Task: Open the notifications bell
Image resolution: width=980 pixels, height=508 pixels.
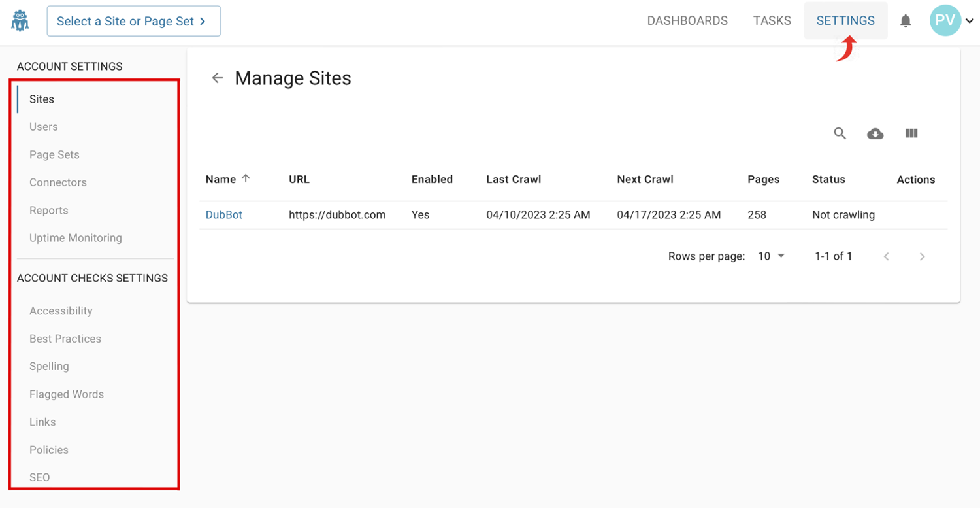Action: (x=906, y=20)
